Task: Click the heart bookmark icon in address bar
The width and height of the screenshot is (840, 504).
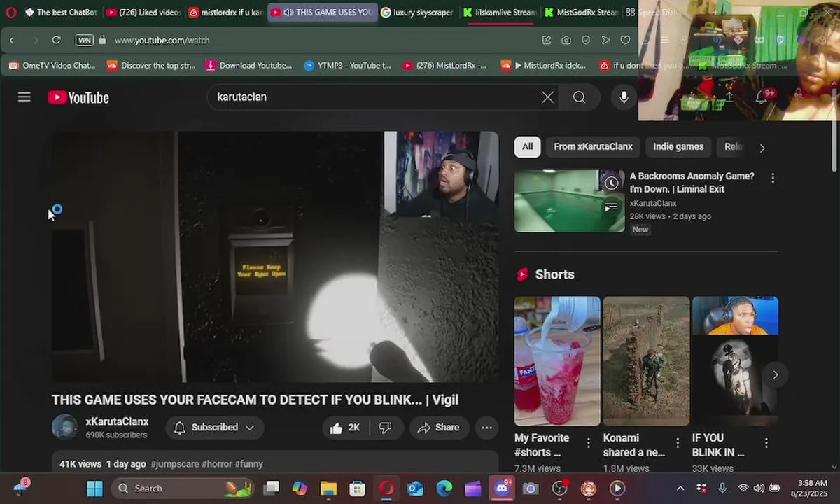Action: (626, 40)
